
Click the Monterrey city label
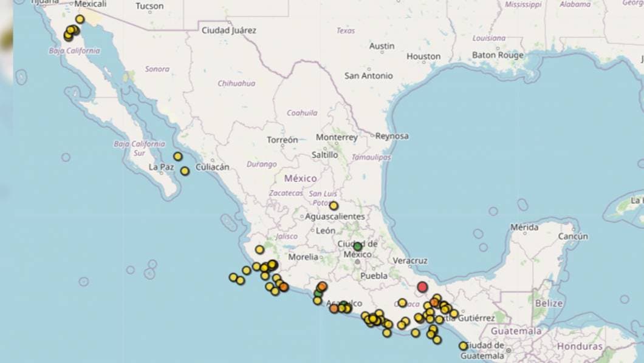tap(337, 137)
